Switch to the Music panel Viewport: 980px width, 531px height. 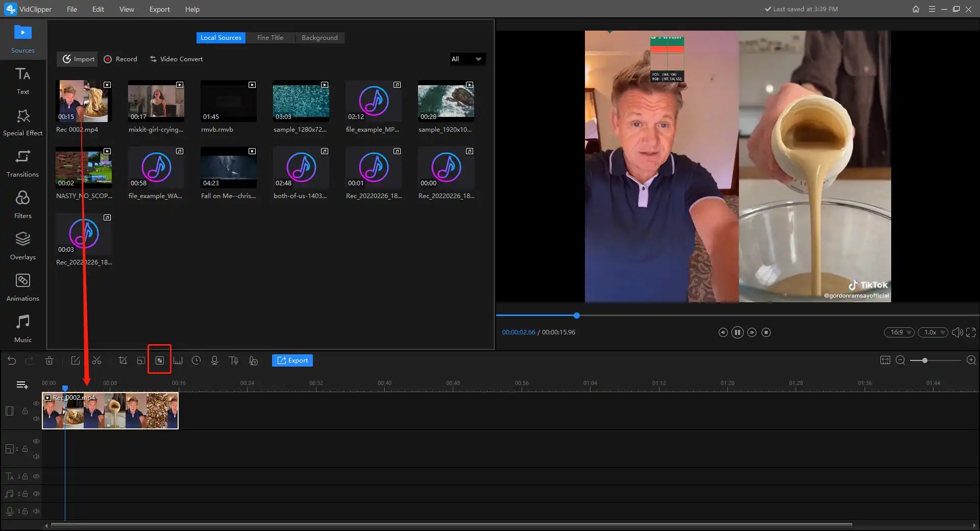point(22,328)
